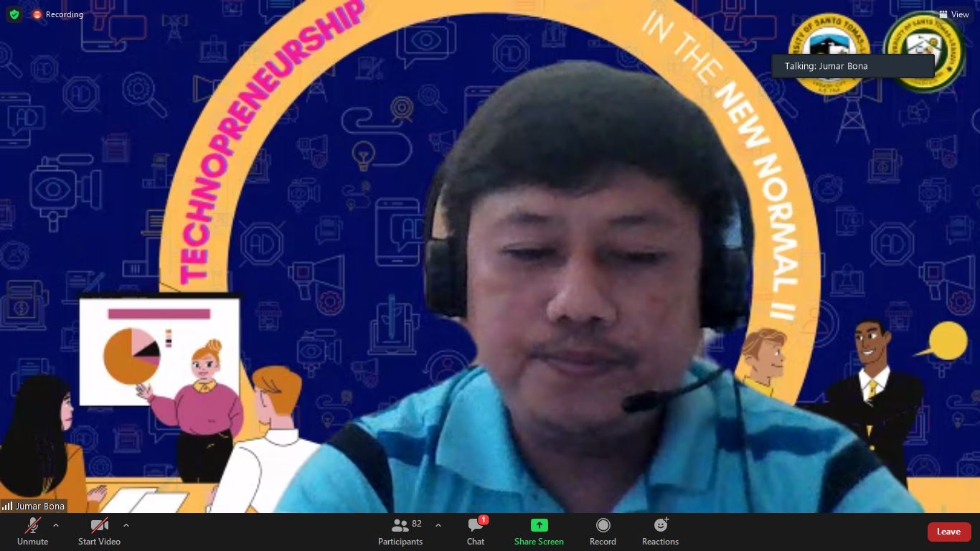Click the pie chart in the background
The image size is (980, 551).
pos(131,355)
